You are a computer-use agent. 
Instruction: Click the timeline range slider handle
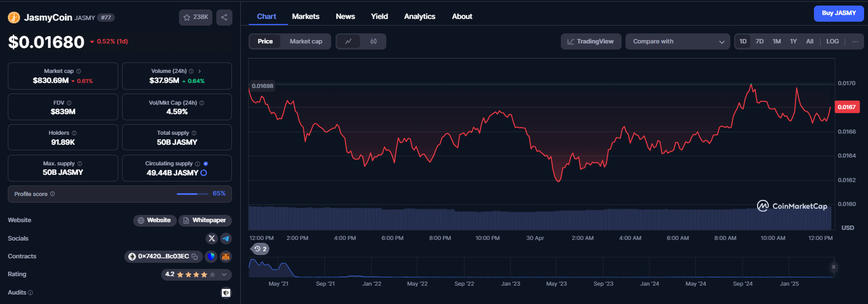[834, 267]
